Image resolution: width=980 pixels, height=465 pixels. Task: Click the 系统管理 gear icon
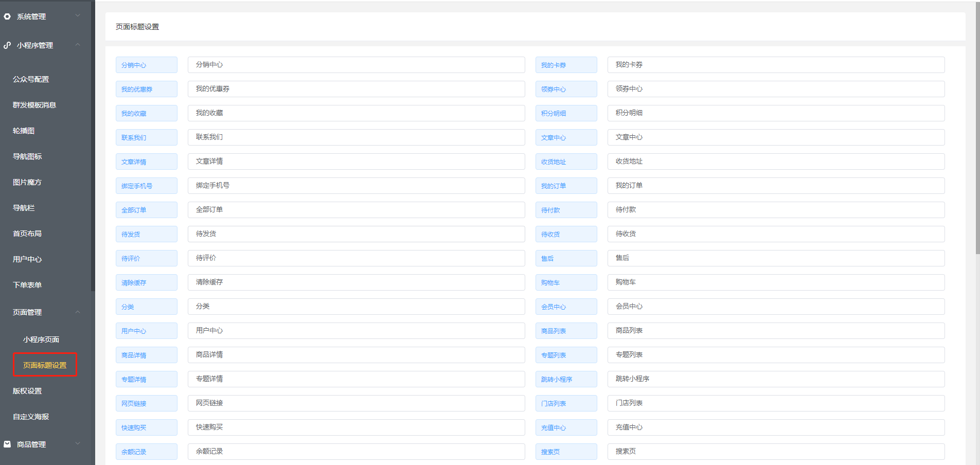click(x=7, y=16)
